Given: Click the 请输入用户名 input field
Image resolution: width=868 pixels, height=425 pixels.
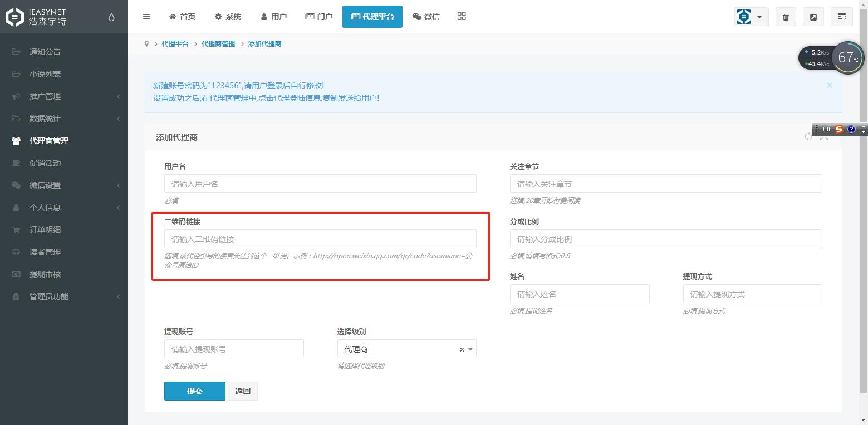Looking at the screenshot, I should (320, 184).
